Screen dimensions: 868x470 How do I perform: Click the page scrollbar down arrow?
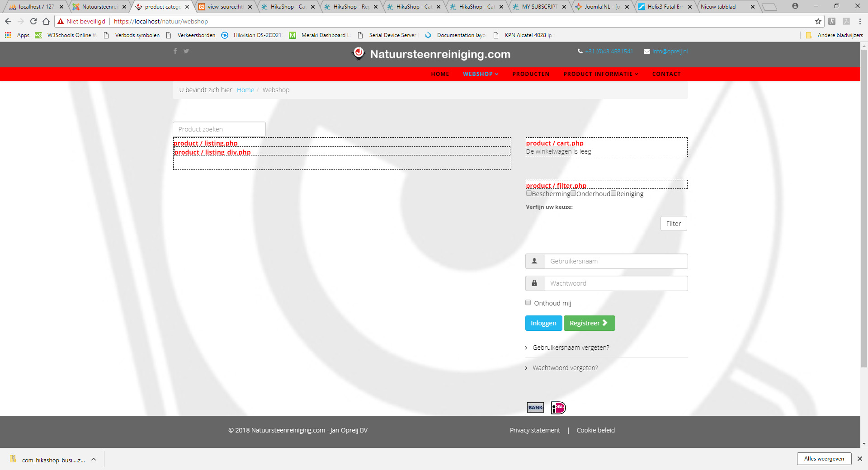click(x=864, y=444)
